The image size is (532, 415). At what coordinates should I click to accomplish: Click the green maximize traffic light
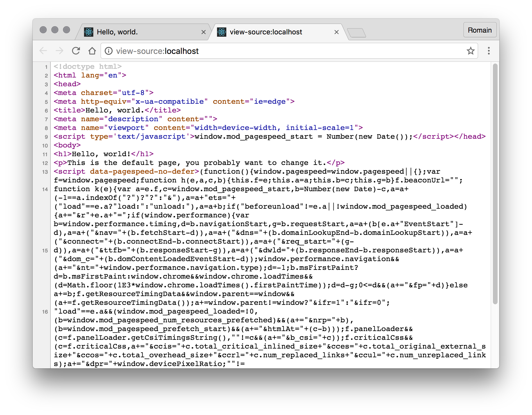click(66, 30)
